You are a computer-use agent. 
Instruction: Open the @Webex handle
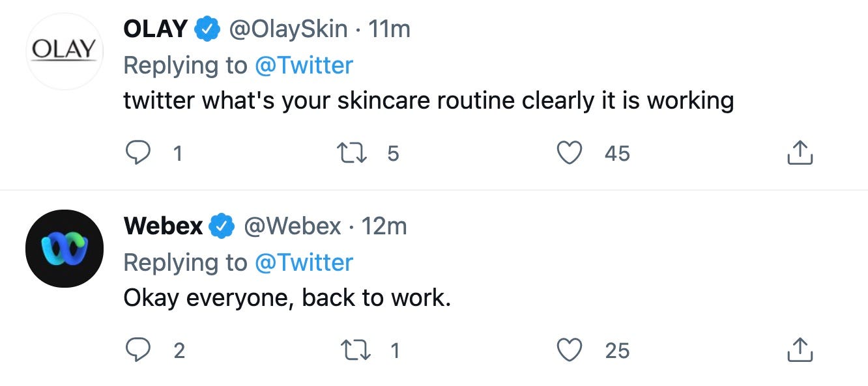292,226
